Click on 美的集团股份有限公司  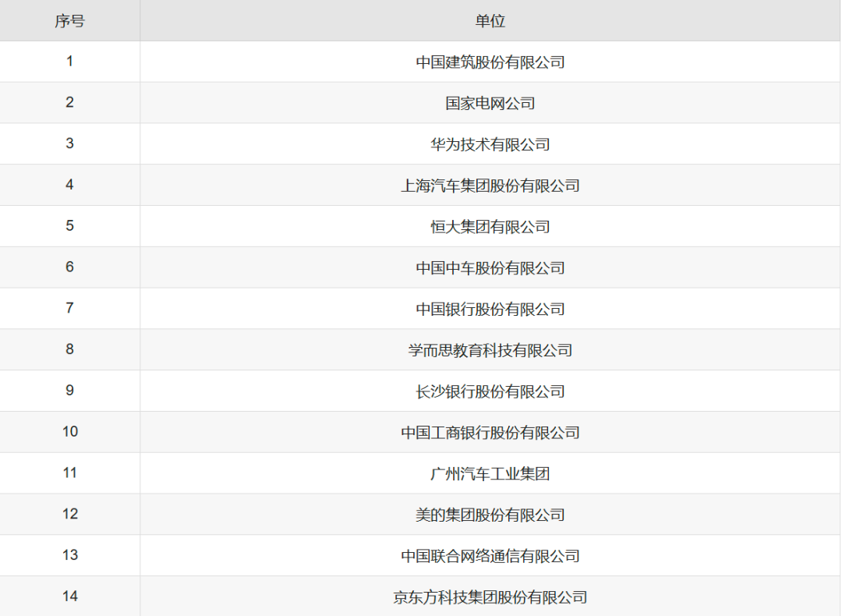tap(490, 515)
